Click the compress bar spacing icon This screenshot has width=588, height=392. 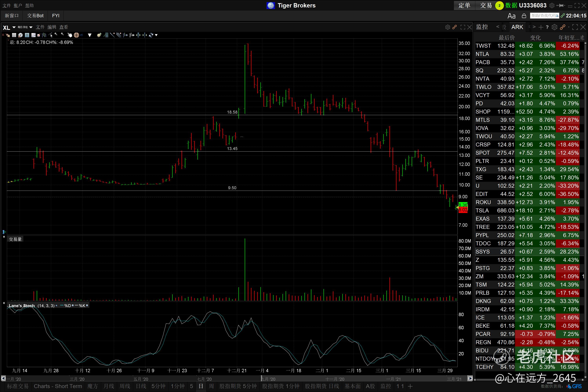coord(145,35)
